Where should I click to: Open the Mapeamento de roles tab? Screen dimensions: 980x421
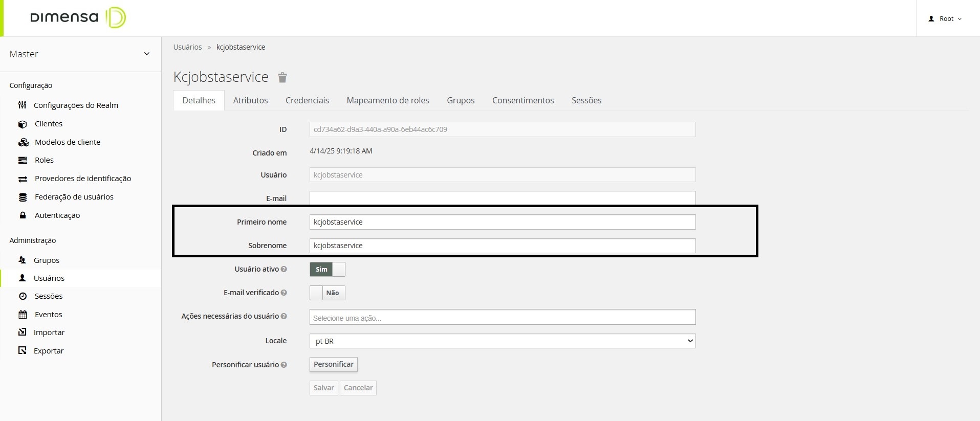[387, 100]
